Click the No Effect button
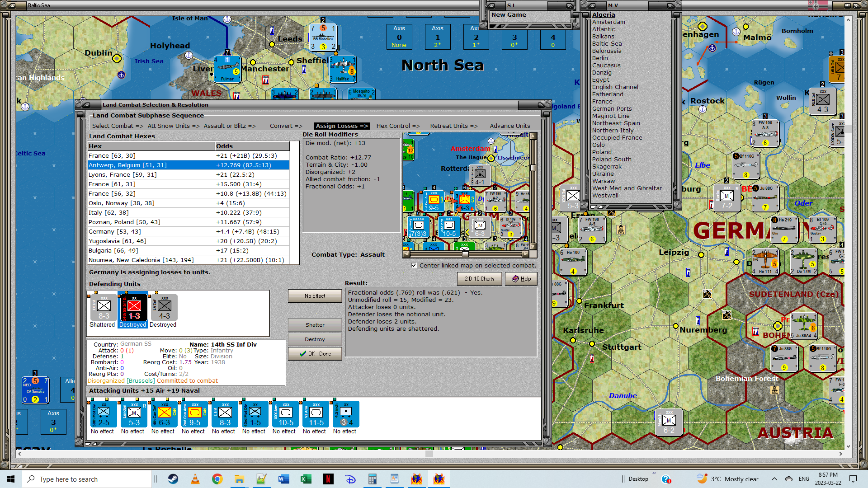 click(315, 296)
